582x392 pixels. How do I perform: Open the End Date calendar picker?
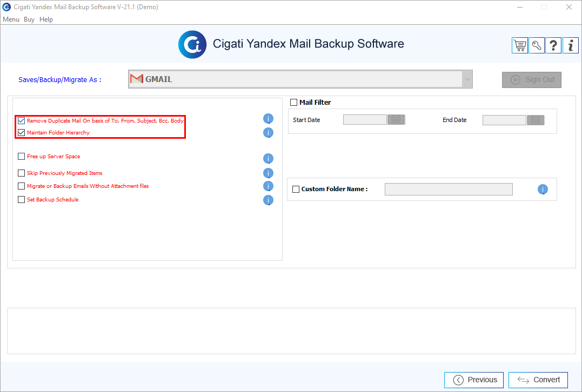pos(536,120)
